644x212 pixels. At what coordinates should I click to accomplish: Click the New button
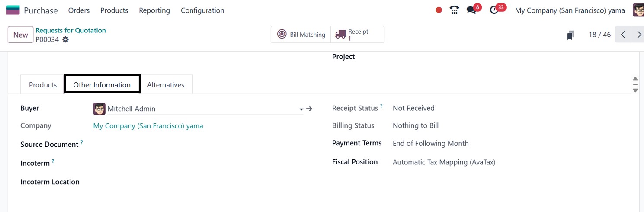click(20, 35)
